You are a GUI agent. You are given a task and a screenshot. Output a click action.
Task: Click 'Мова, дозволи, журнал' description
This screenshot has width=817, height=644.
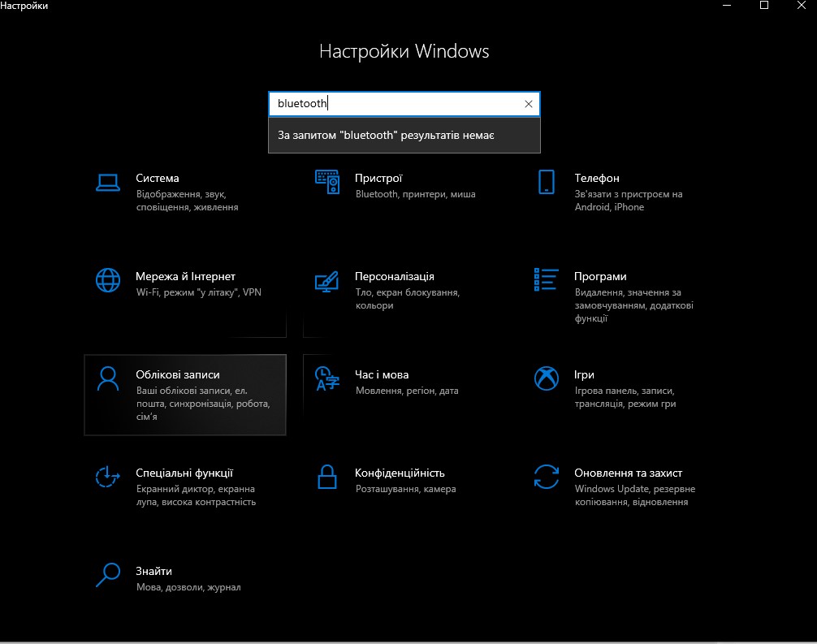(x=188, y=587)
